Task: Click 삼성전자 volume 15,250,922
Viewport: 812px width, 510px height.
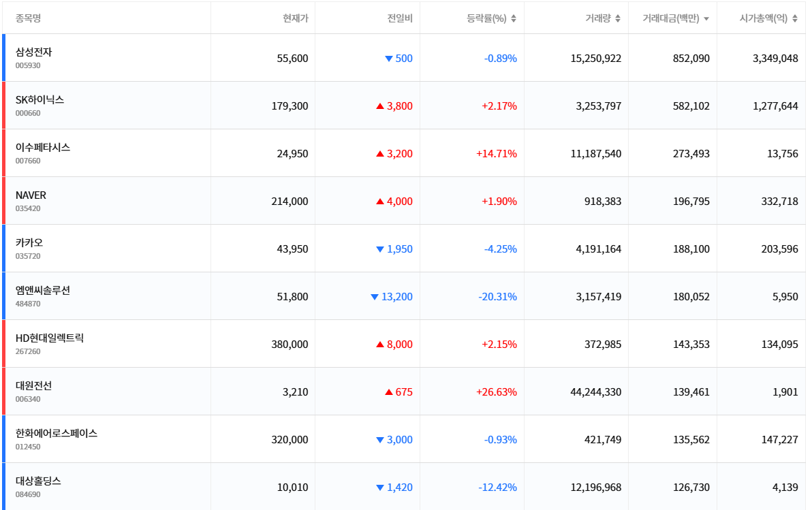Action: [596, 59]
